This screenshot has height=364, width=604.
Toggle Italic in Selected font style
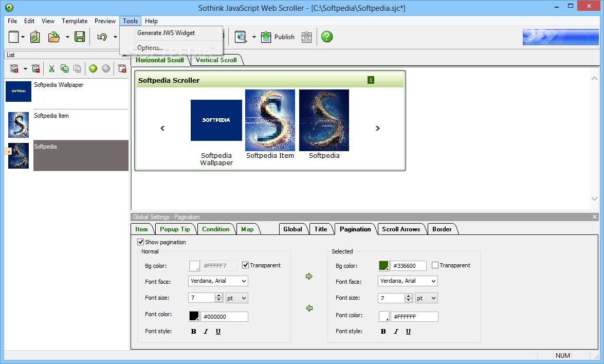(396, 331)
